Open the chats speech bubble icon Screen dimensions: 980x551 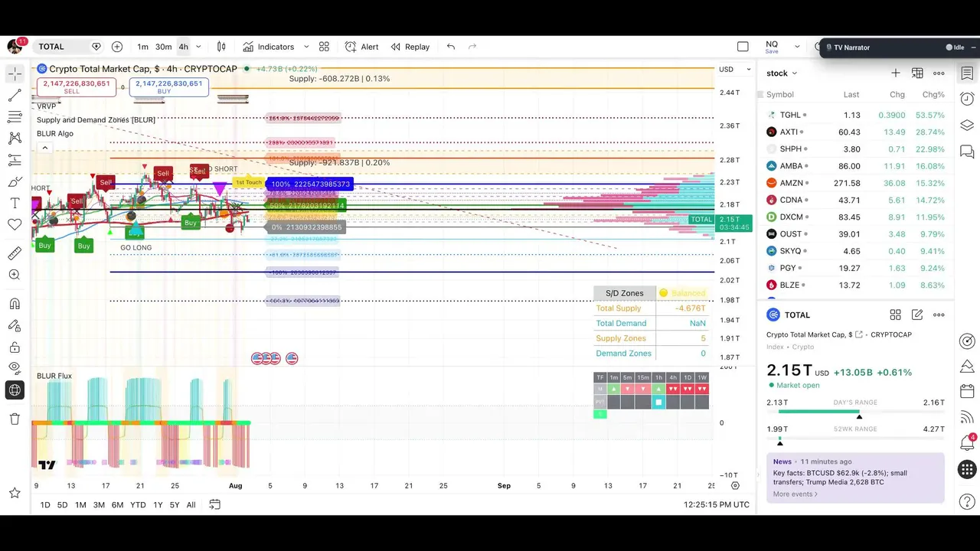tap(967, 152)
